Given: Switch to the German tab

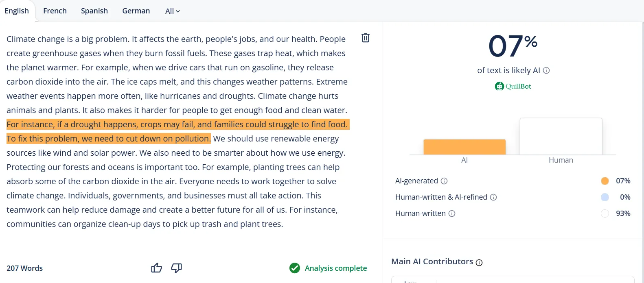Looking at the screenshot, I should (x=136, y=11).
